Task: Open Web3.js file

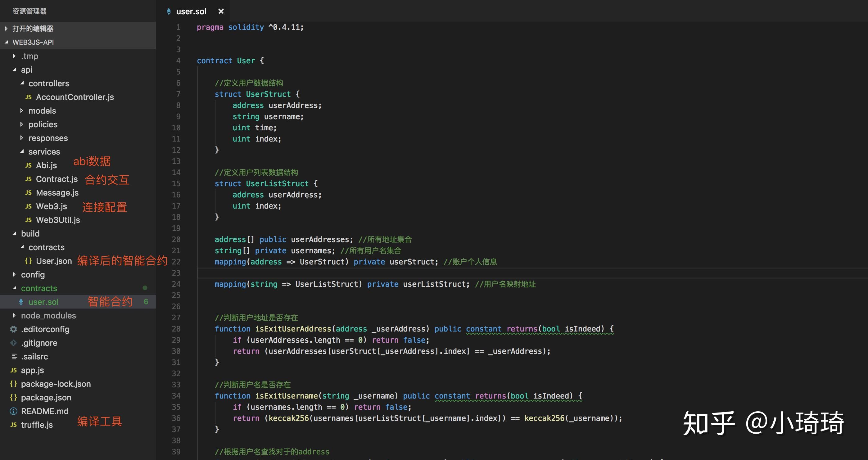Action: (x=52, y=206)
